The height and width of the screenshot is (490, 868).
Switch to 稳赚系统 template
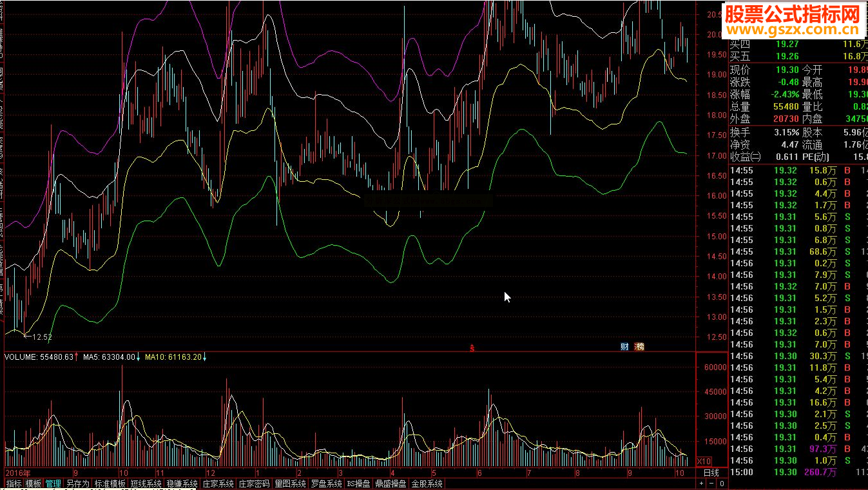(182, 483)
